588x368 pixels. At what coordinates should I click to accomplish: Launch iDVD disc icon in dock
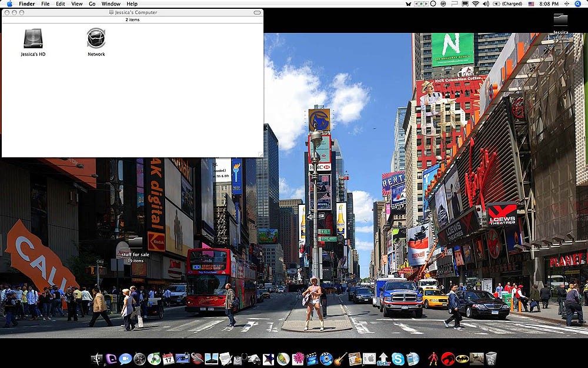326,359
